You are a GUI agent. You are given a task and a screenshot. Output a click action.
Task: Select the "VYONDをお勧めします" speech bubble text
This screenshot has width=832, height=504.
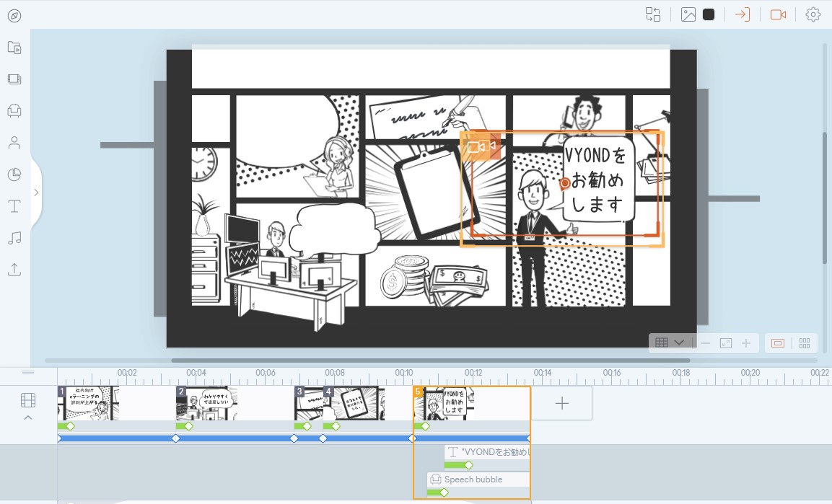tap(595, 179)
